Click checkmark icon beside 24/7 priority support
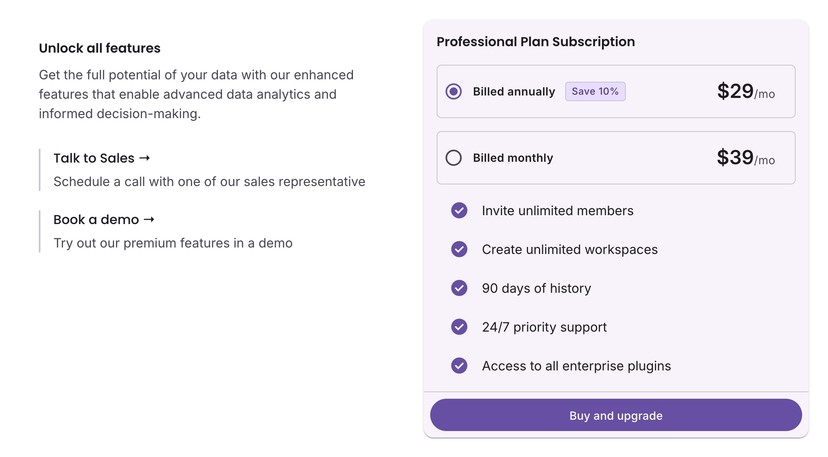The width and height of the screenshot is (828, 457). [459, 327]
